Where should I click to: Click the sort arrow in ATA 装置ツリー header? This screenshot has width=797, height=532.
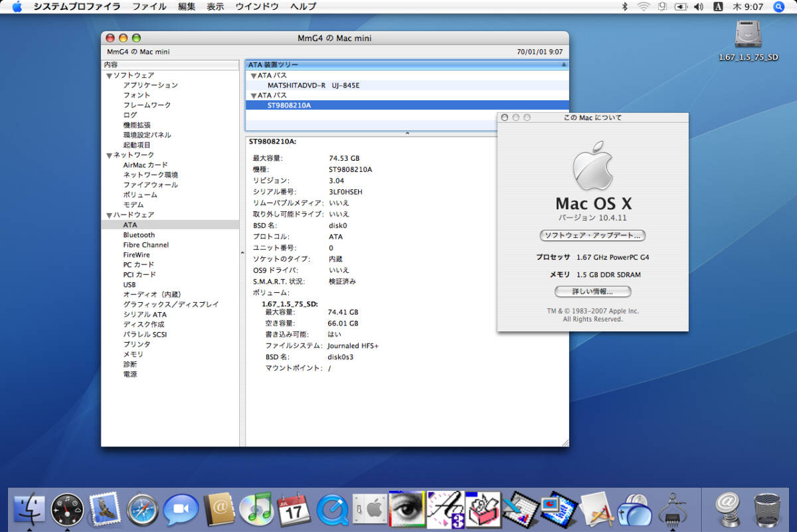(x=564, y=65)
